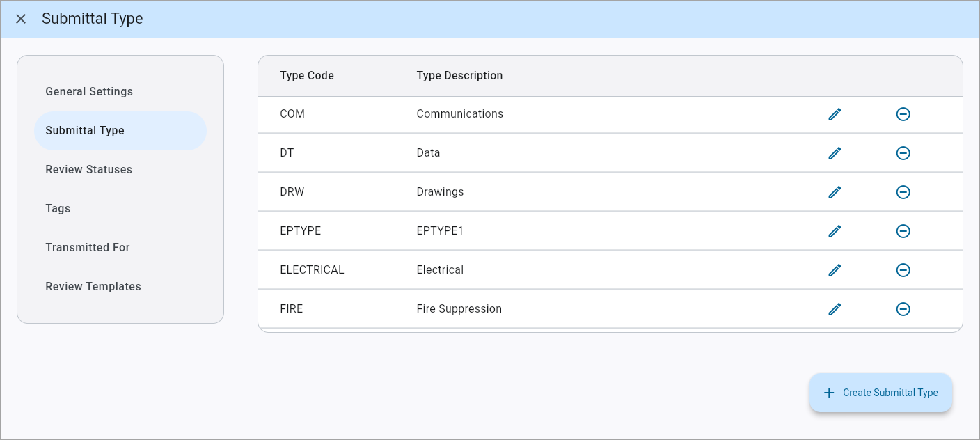This screenshot has width=980, height=440.
Task: Open the Transmitted For section
Action: tap(88, 247)
